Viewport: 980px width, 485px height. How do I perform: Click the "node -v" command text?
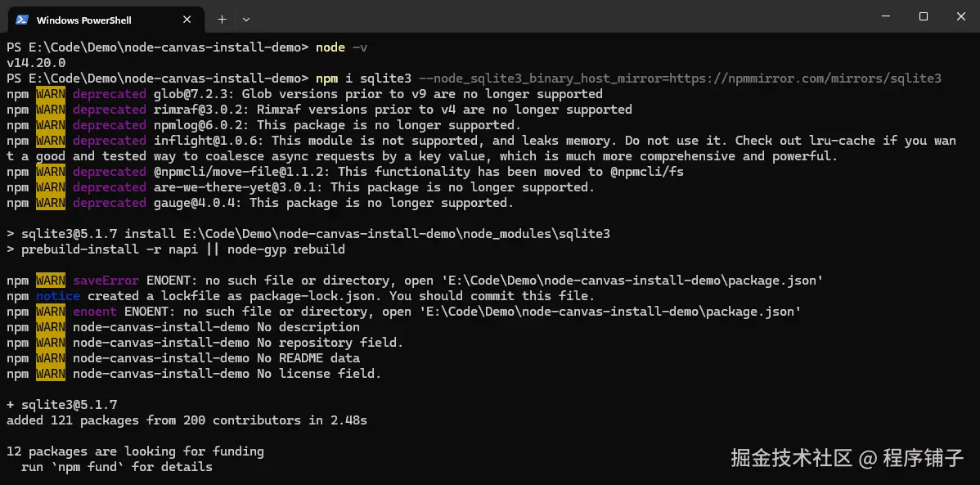pyautogui.click(x=342, y=47)
